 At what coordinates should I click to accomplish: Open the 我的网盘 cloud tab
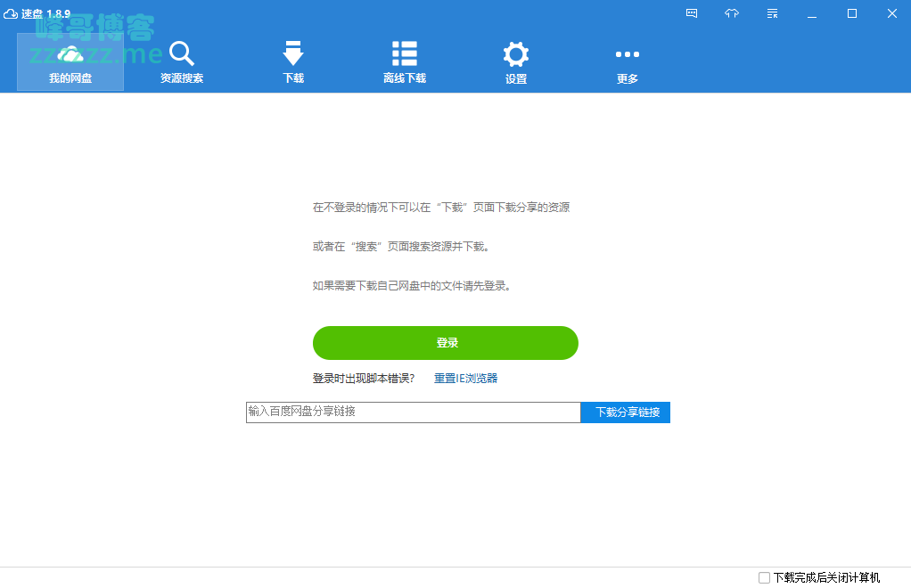[70, 62]
